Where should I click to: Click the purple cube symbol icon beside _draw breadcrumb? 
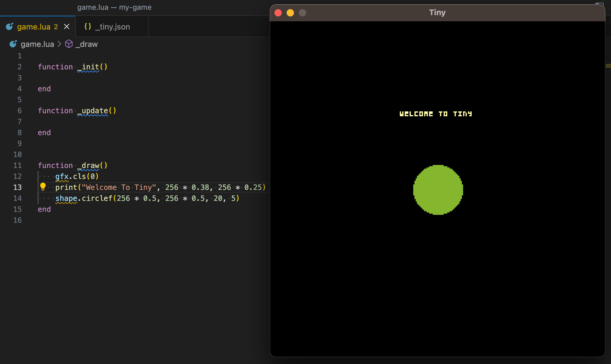tap(69, 44)
